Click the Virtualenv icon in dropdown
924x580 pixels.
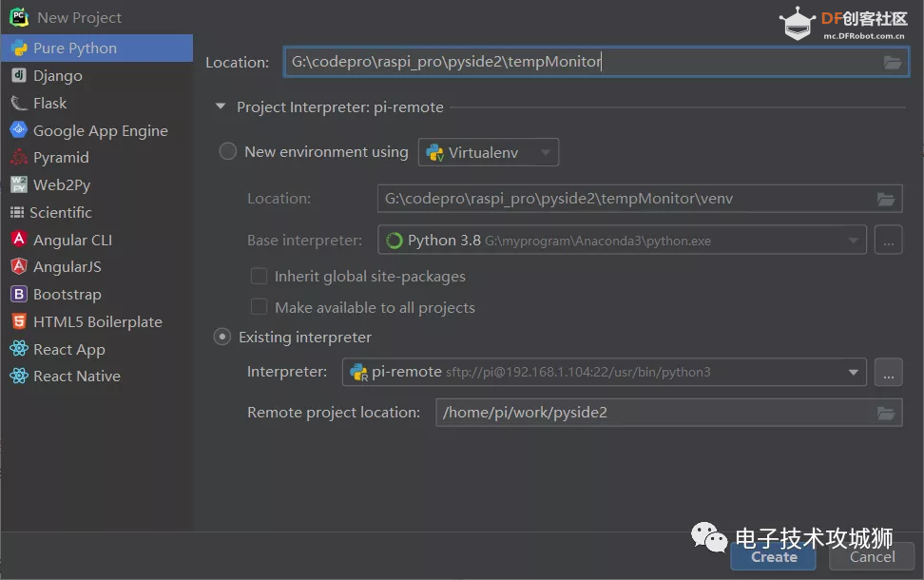[434, 153]
